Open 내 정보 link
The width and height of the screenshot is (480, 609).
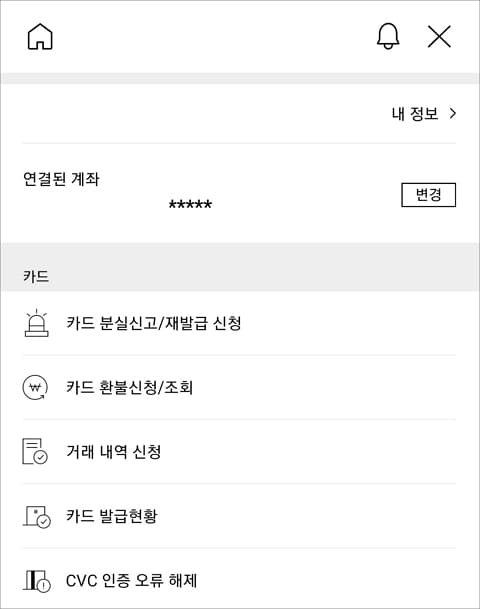coord(415,113)
